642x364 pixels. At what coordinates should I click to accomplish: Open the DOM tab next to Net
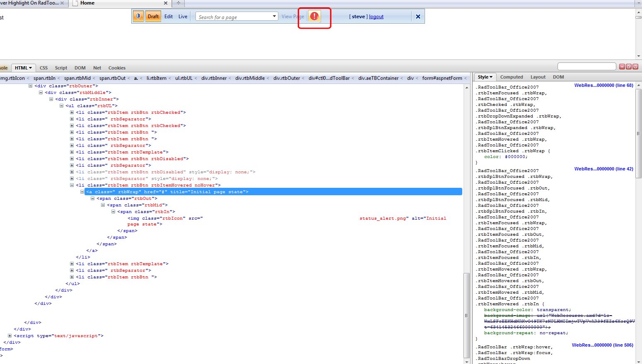[x=80, y=68]
